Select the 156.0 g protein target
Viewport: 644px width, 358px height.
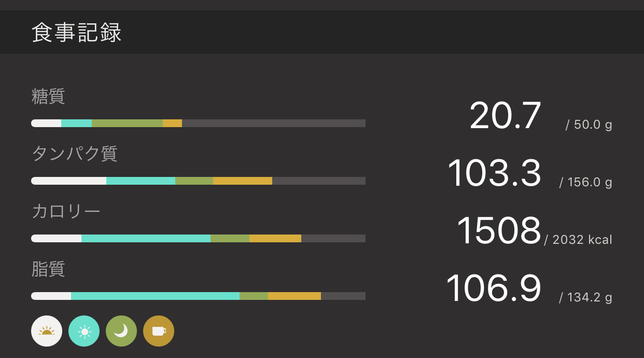(x=586, y=182)
